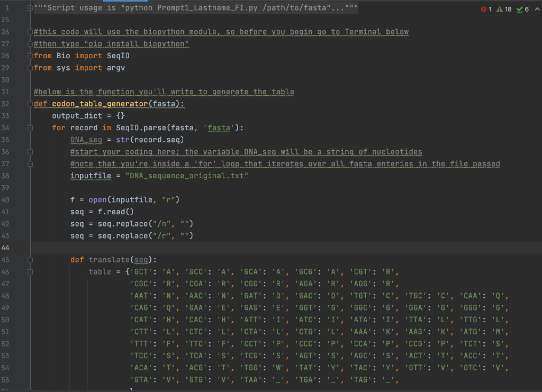Viewport: 542px width, 392px height.
Task: Collapse the comment fold at line 36
Action: pos(30,152)
